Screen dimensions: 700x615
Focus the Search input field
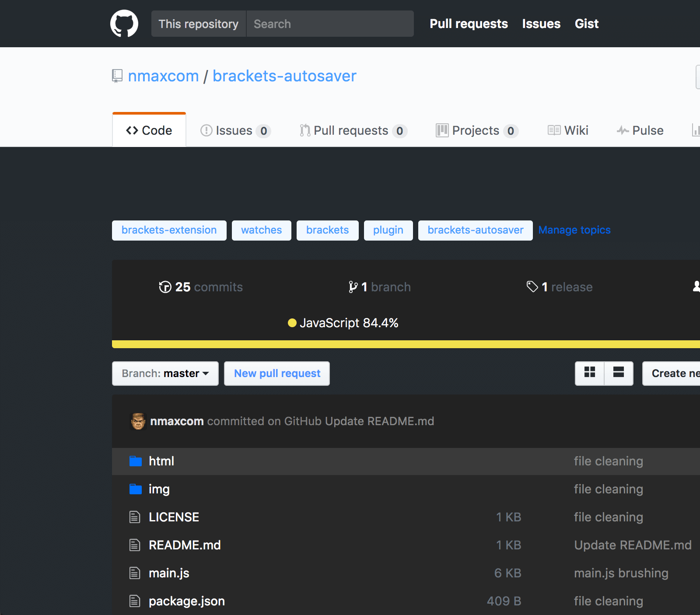330,24
